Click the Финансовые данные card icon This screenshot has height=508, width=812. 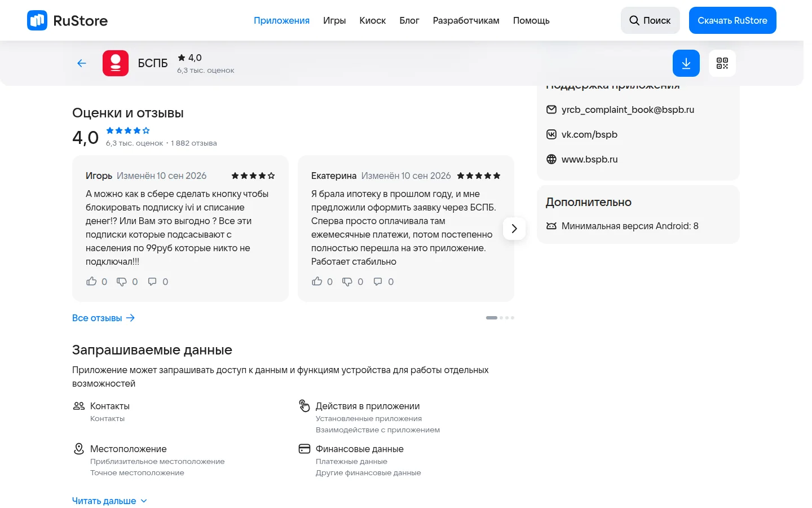pyautogui.click(x=304, y=449)
